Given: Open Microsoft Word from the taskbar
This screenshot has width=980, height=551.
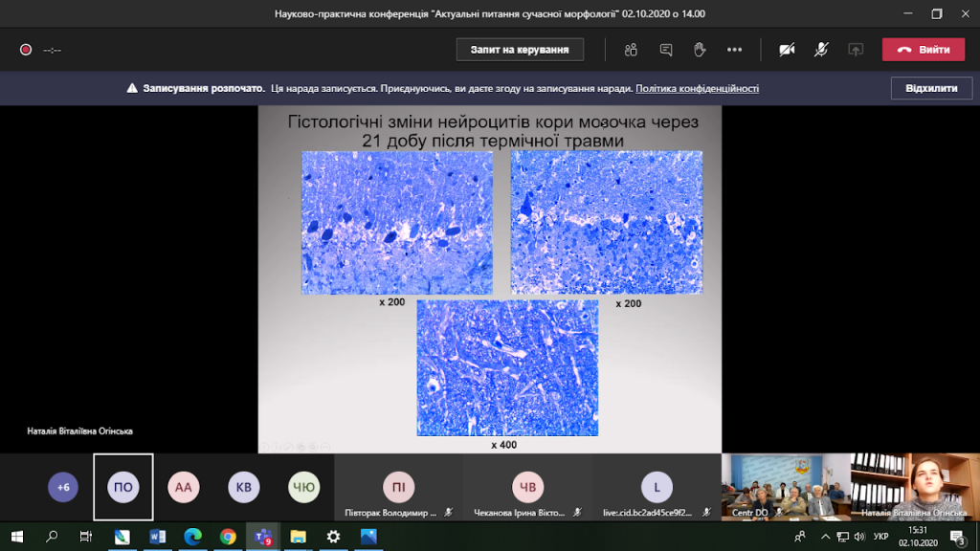Looking at the screenshot, I should tap(158, 537).
